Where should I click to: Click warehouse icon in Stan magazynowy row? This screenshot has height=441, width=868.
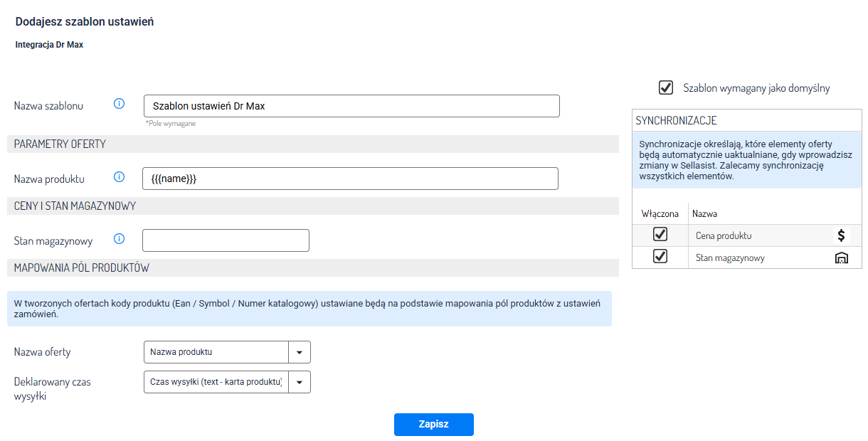841,257
